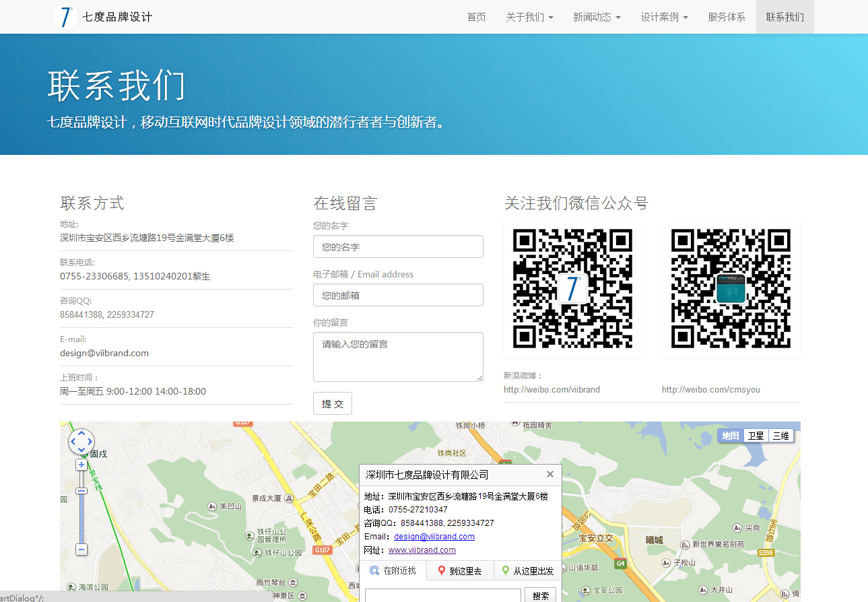The image size is (868, 602).
Task: Click the green G4 highway shield
Action: [x=620, y=563]
